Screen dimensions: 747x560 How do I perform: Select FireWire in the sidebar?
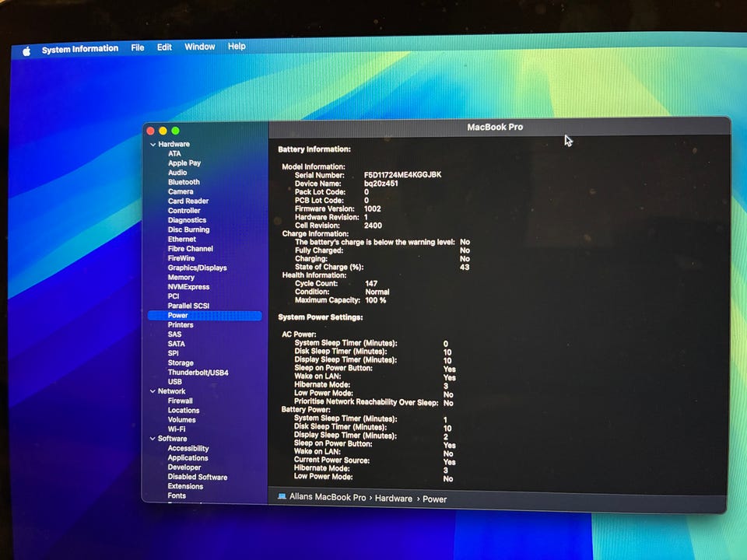181,258
